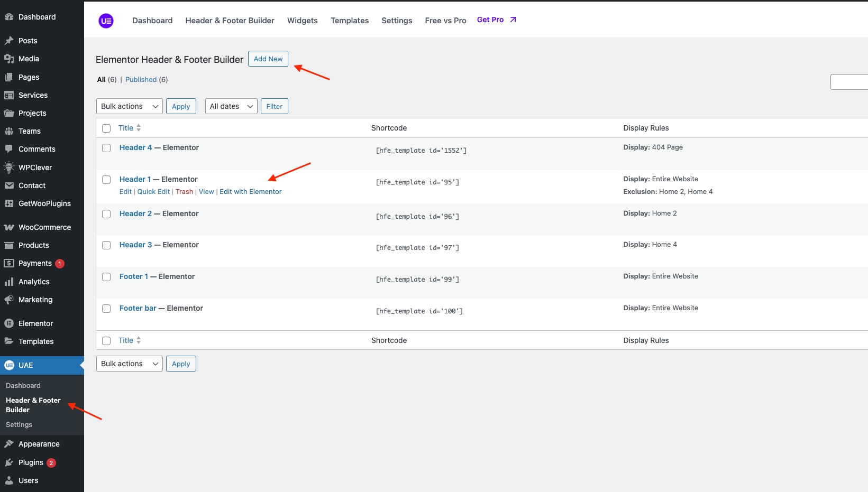Toggle the select-all checkbox in table header

click(106, 128)
